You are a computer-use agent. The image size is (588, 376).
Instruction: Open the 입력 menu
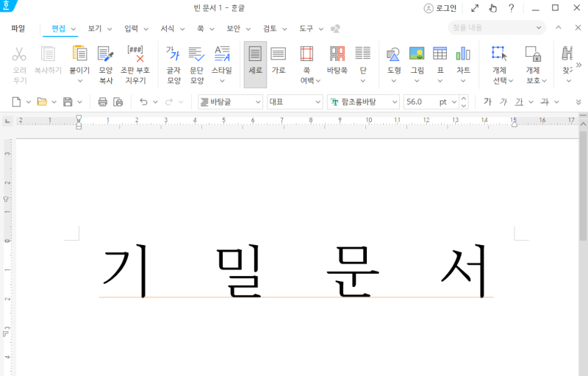point(132,29)
